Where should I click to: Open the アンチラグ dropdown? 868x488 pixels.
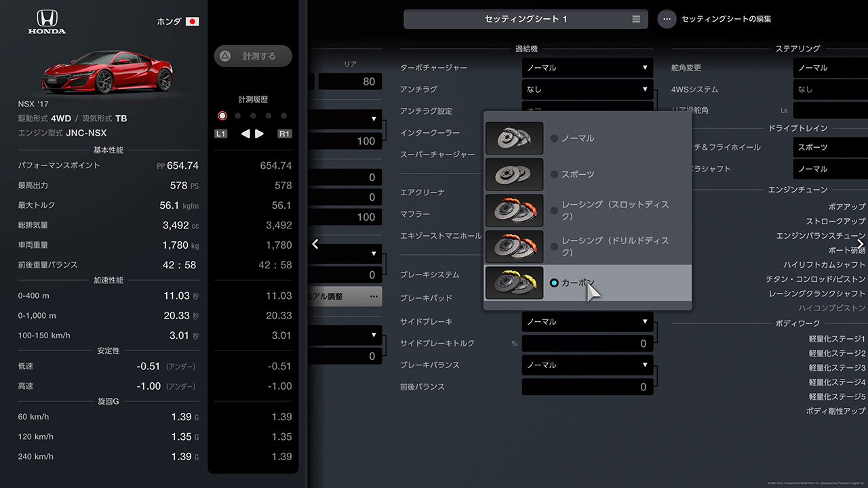pos(587,89)
